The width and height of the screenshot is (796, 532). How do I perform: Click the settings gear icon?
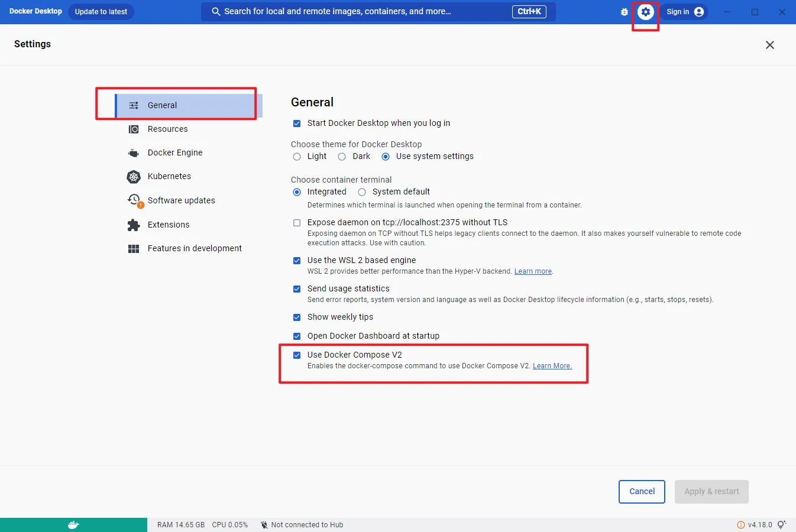tap(646, 12)
